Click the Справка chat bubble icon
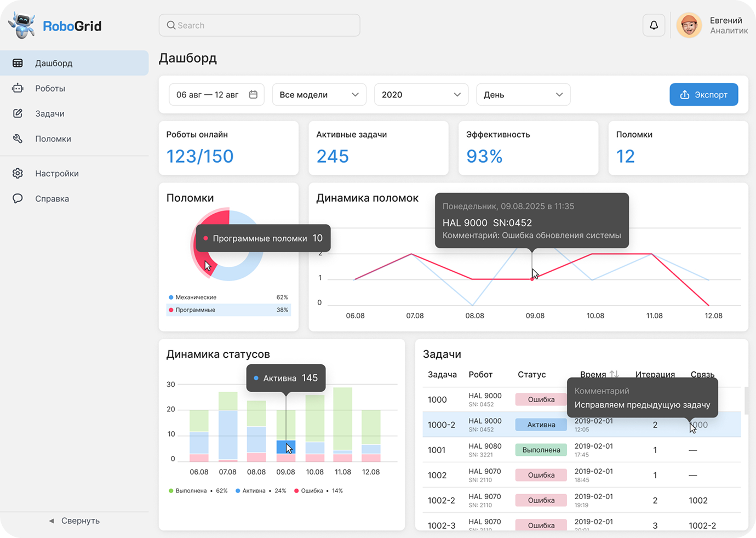Image resolution: width=756 pixels, height=538 pixels. pos(18,198)
